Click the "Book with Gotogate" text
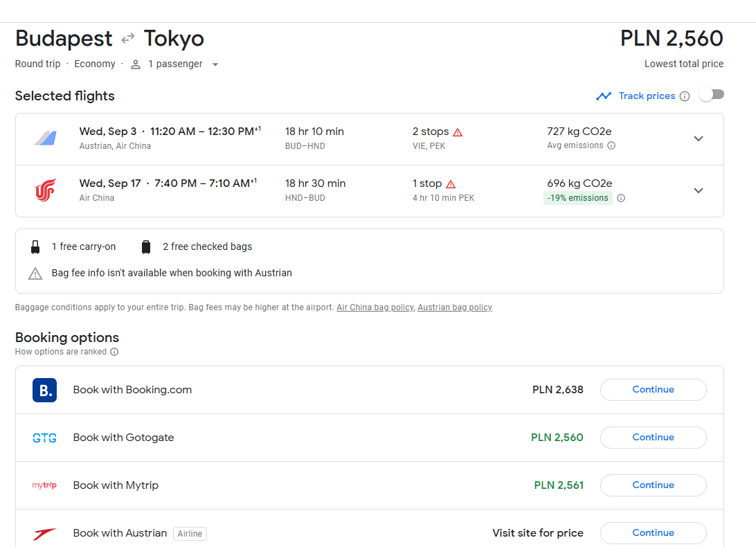 pos(123,438)
